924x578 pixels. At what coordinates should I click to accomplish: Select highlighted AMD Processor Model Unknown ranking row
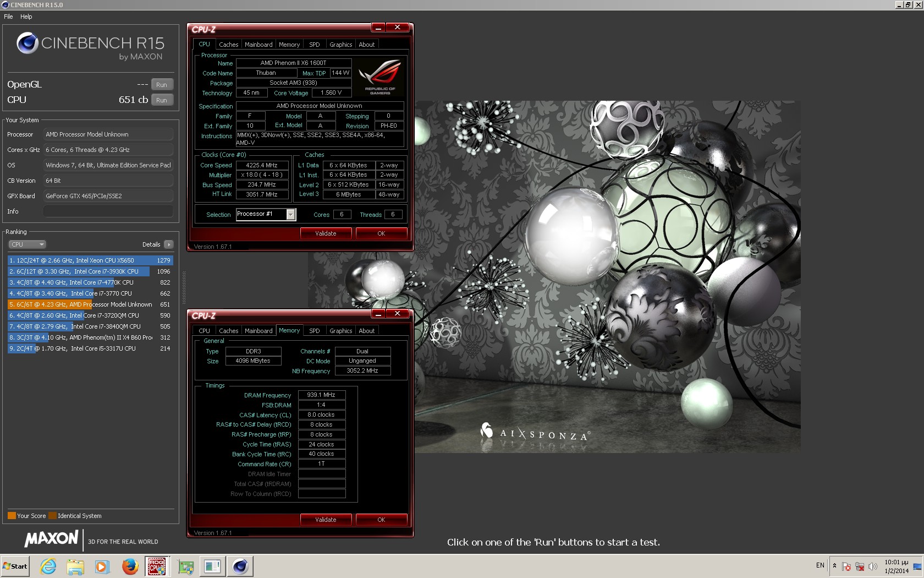[90, 304]
